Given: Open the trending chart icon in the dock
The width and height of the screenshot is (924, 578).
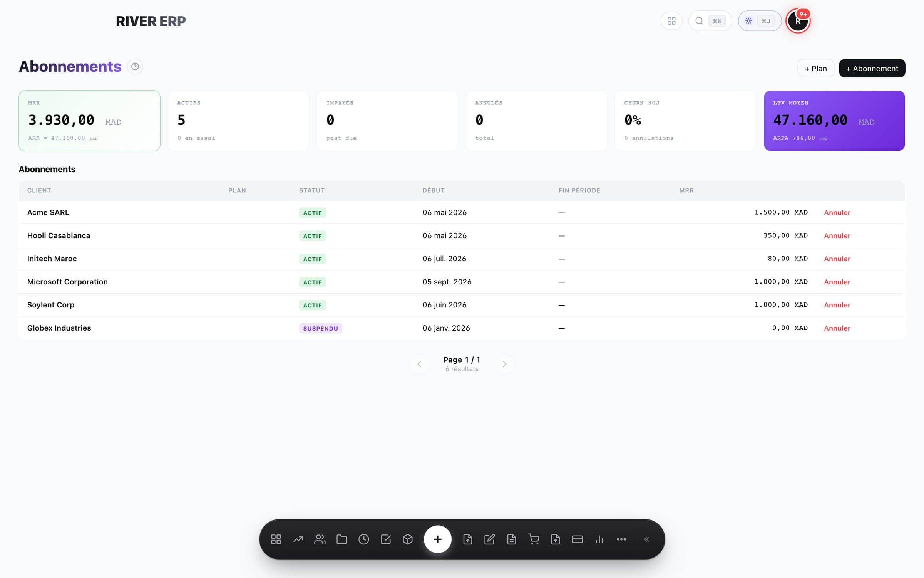Looking at the screenshot, I should coord(298,539).
